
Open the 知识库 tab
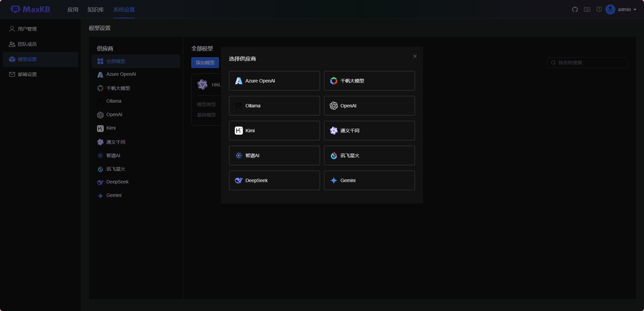click(x=96, y=9)
